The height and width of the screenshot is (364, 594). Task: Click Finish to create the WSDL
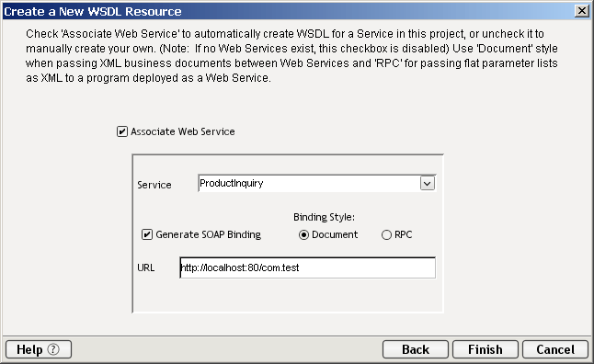[x=485, y=349]
